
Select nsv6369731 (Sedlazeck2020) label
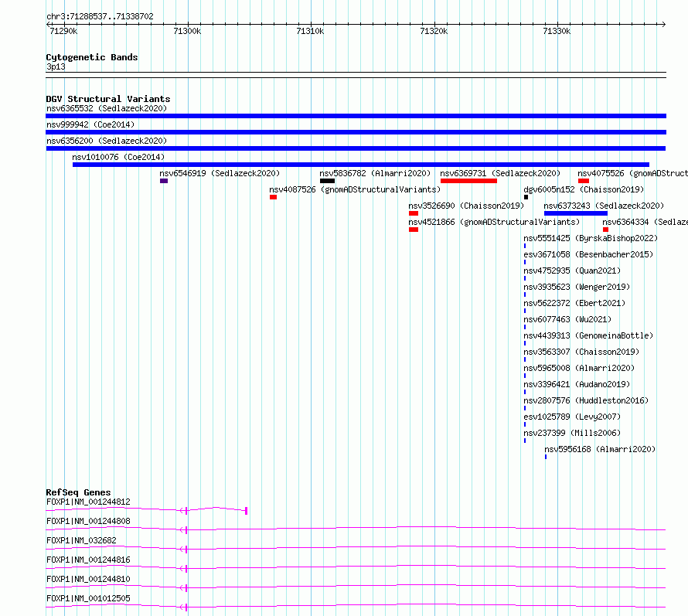click(500, 173)
